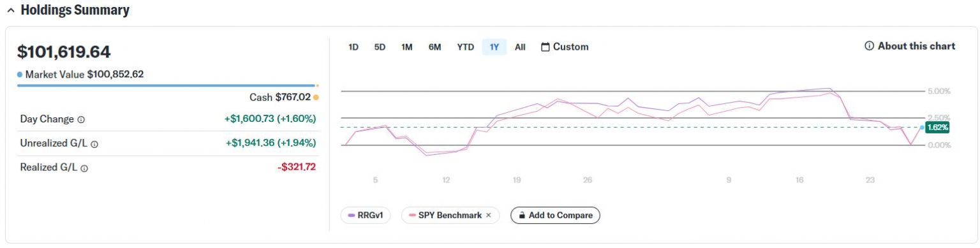Click the Day Change info icon

coord(81,120)
